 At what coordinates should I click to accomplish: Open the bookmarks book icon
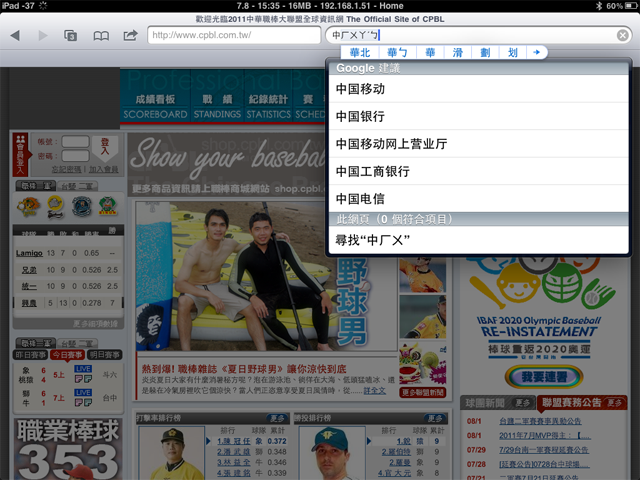point(101,36)
